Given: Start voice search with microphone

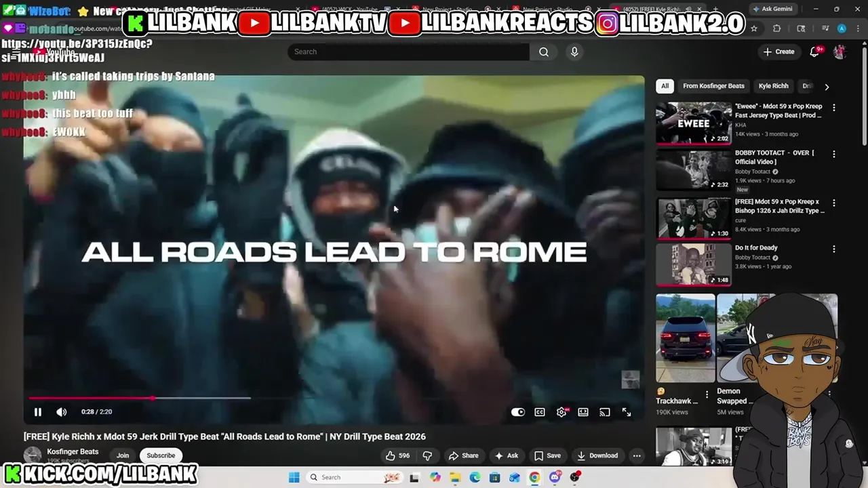Looking at the screenshot, I should click(574, 52).
